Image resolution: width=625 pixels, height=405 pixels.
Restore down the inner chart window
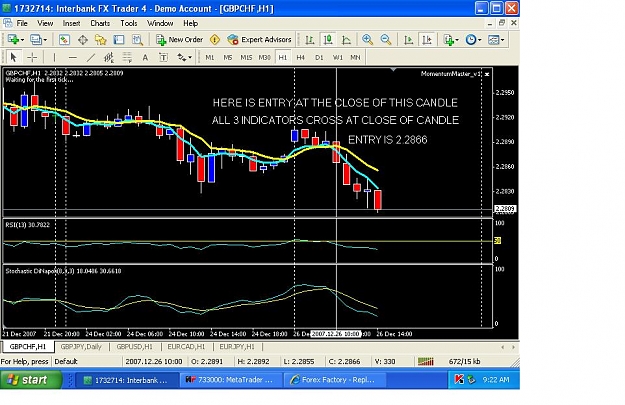pos(501,23)
